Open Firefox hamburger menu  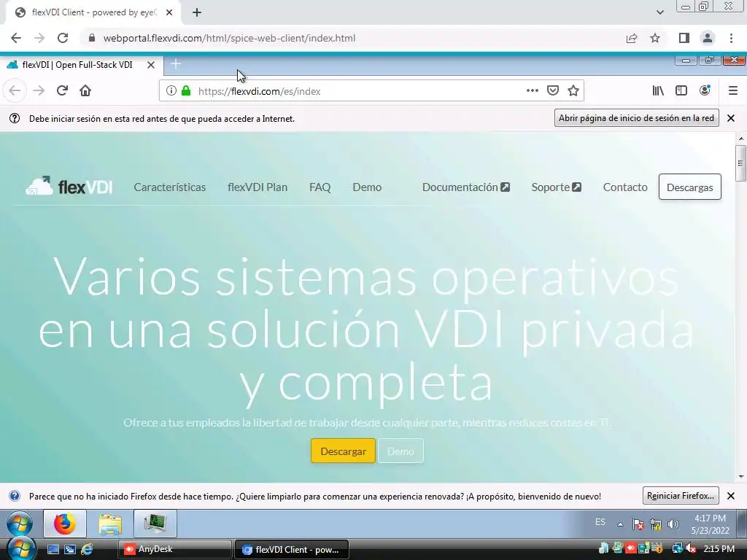(x=732, y=90)
